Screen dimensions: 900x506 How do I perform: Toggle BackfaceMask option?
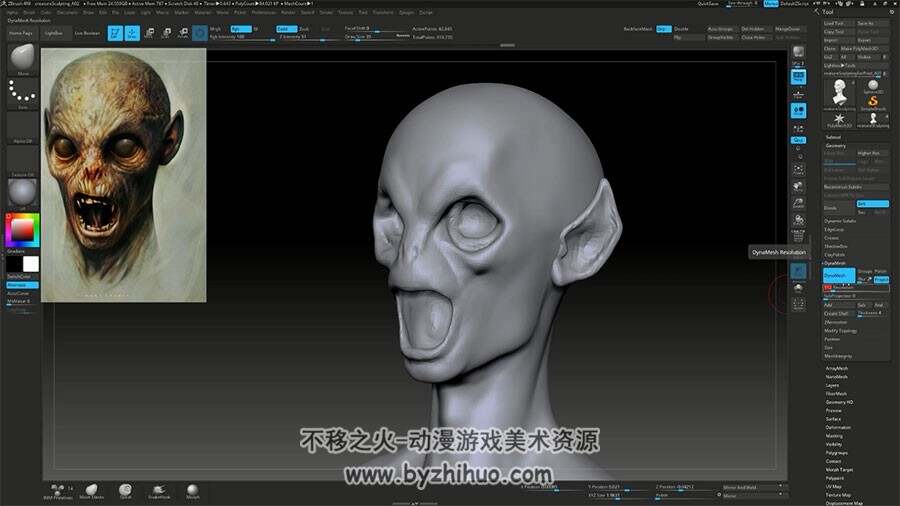[x=638, y=29]
